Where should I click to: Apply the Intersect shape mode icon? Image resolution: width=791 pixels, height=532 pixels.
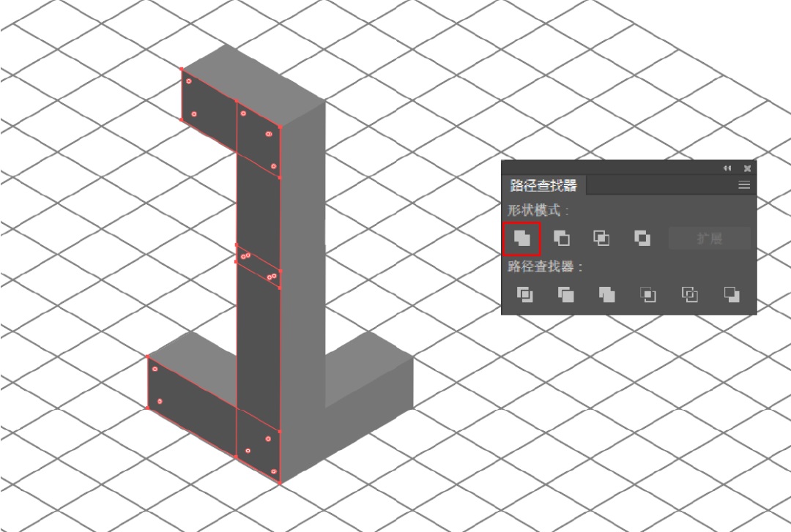[601, 238]
